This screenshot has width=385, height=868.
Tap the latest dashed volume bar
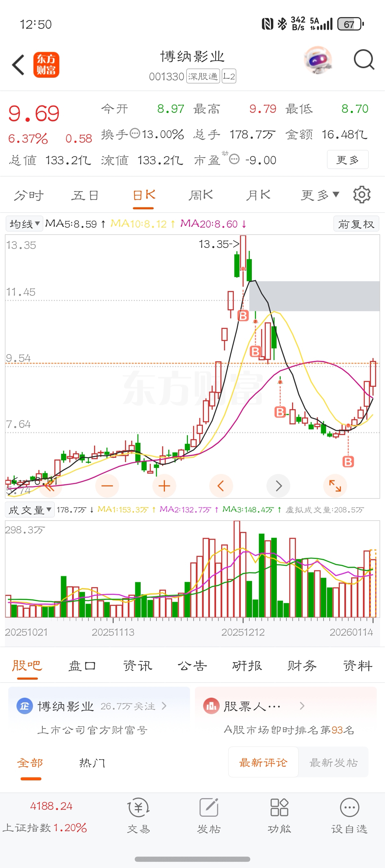(373, 583)
